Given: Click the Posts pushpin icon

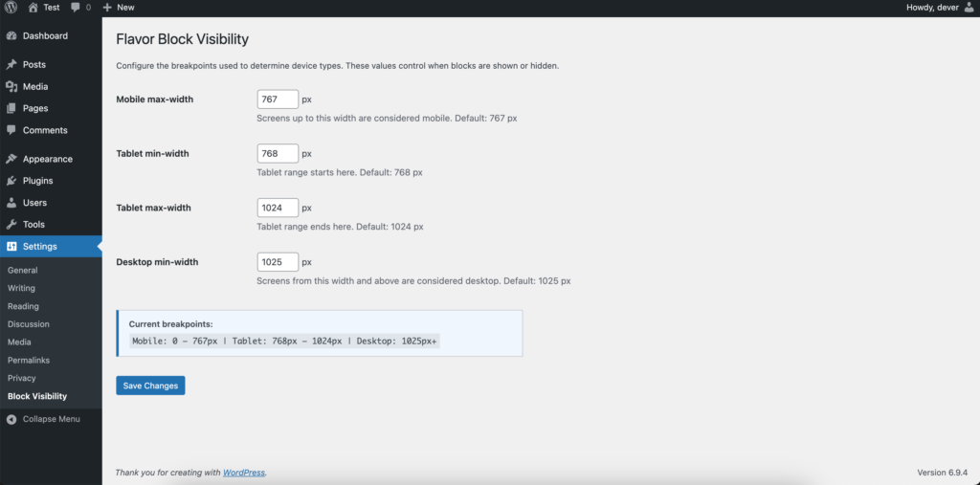Looking at the screenshot, I should coord(11,64).
